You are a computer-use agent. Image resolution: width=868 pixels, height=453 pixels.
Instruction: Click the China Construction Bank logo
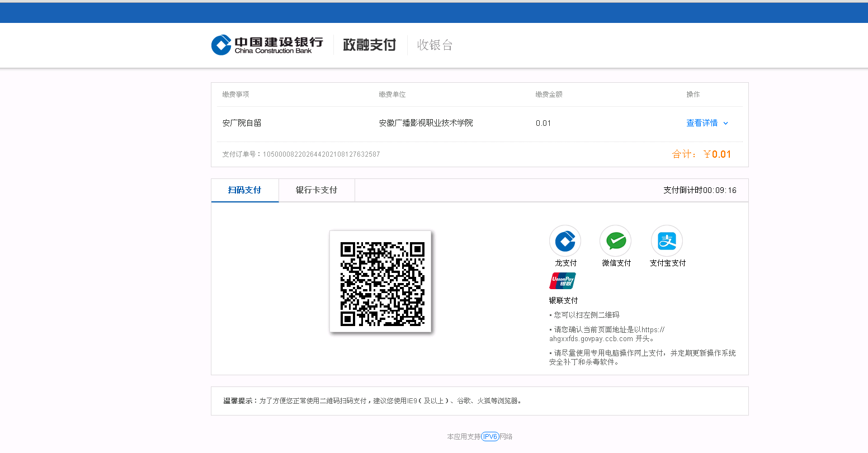click(267, 45)
